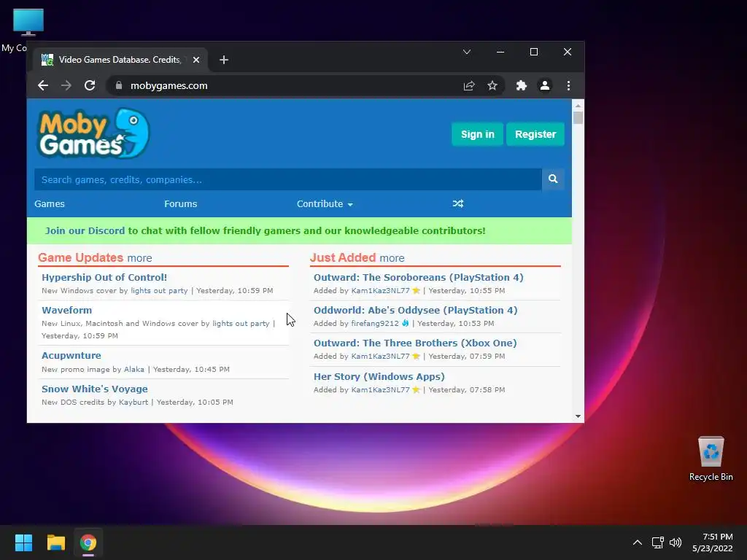Bookmark this page with the star icon
This screenshot has height=560, width=747.
[x=492, y=86]
